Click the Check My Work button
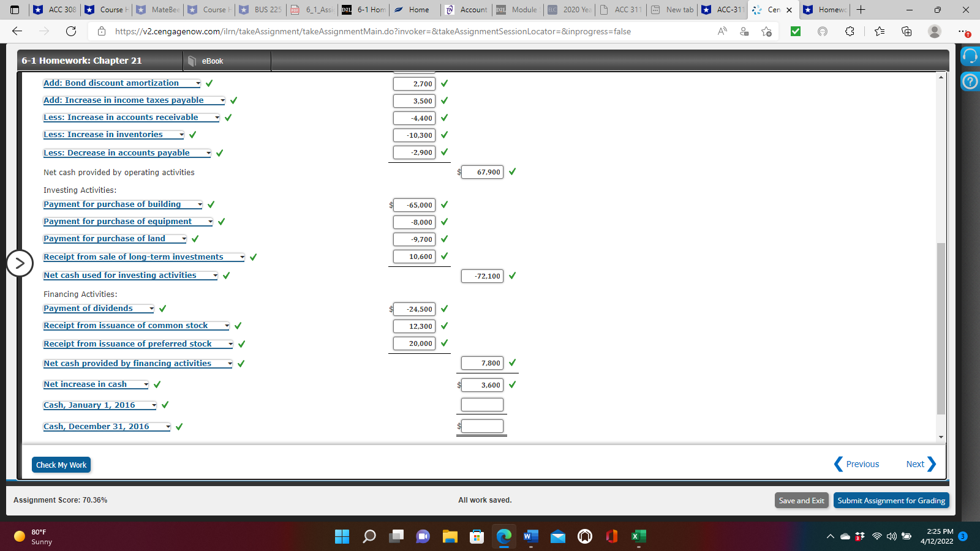Image resolution: width=980 pixels, height=551 pixels. pos(61,465)
